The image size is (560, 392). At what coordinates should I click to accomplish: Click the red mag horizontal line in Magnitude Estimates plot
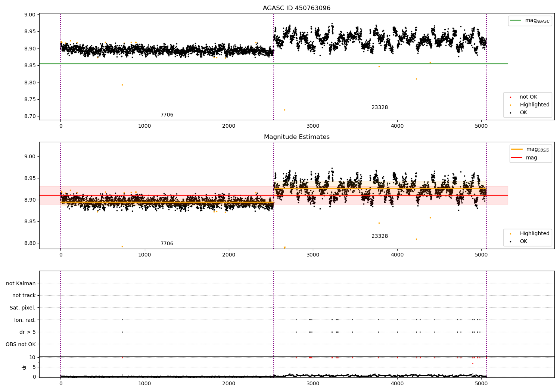click(x=274, y=195)
